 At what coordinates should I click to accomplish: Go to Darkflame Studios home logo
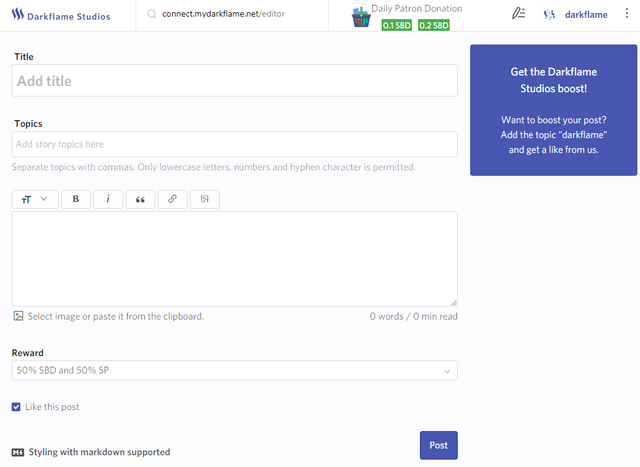pyautogui.click(x=62, y=16)
